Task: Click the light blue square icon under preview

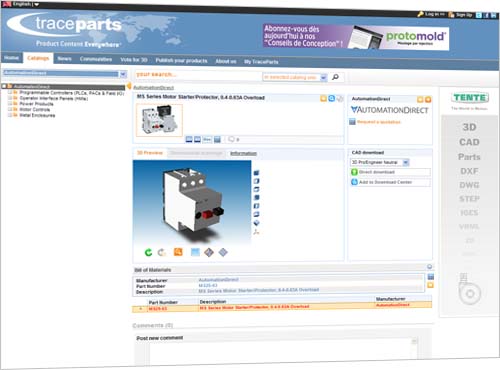Action: [x=195, y=252]
